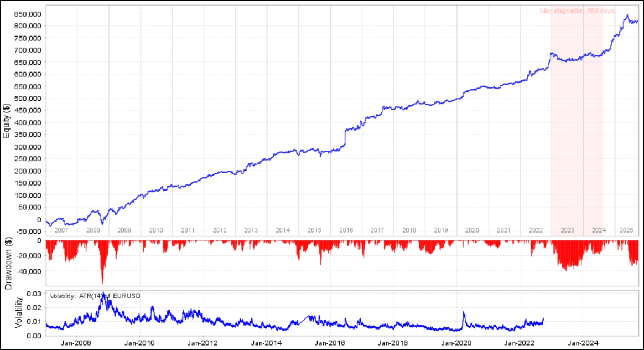Click the 'Volatility: ATR(14) of EURUSD' legend text
The width and height of the screenshot is (644, 350).
point(95,296)
